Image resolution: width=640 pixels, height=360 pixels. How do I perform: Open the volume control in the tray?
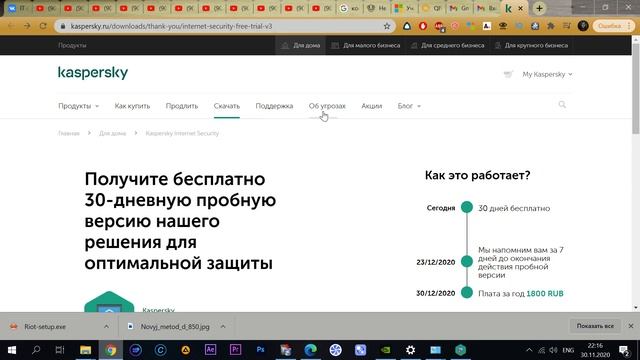tap(553, 350)
